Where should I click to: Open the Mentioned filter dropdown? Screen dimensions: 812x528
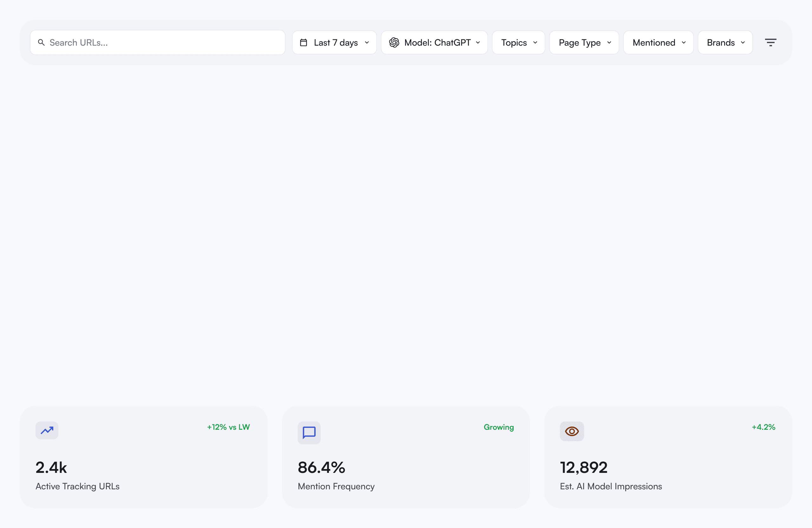coord(658,42)
